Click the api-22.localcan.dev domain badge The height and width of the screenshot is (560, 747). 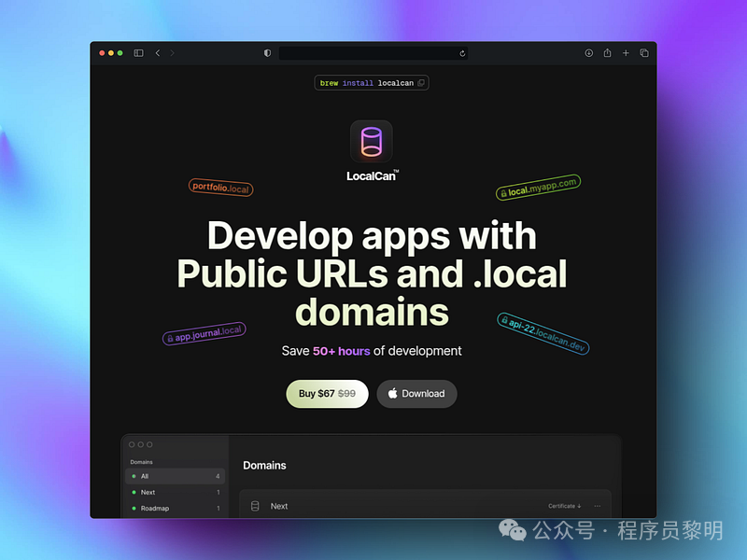[543, 333]
